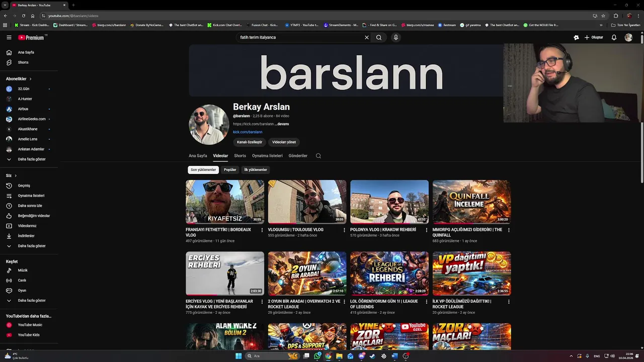Open the YouTube guide hamburger menu

point(9,37)
